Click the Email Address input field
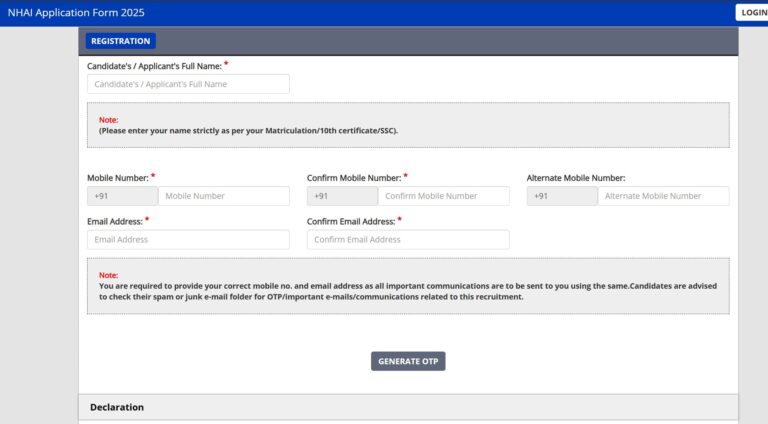This screenshot has width=768, height=424. tap(188, 240)
